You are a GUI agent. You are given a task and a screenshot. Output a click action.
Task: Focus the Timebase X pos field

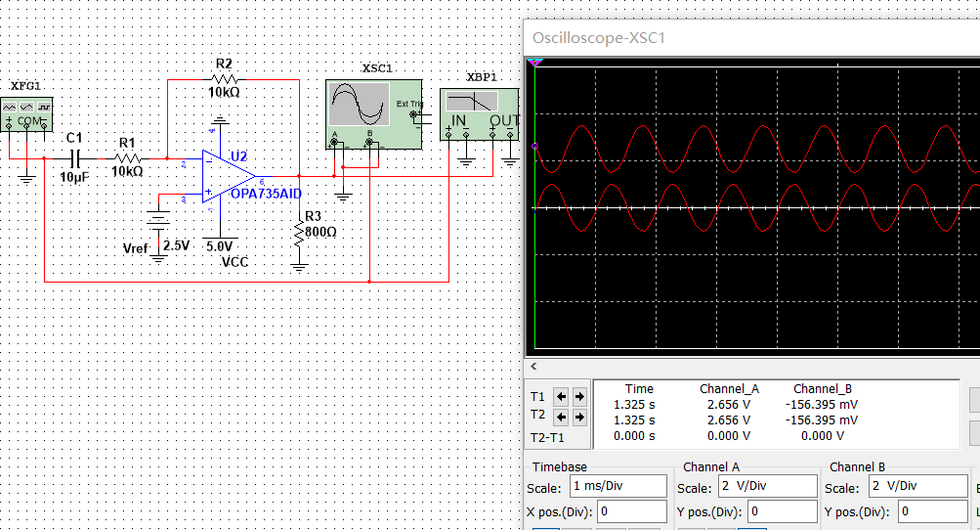coord(631,511)
